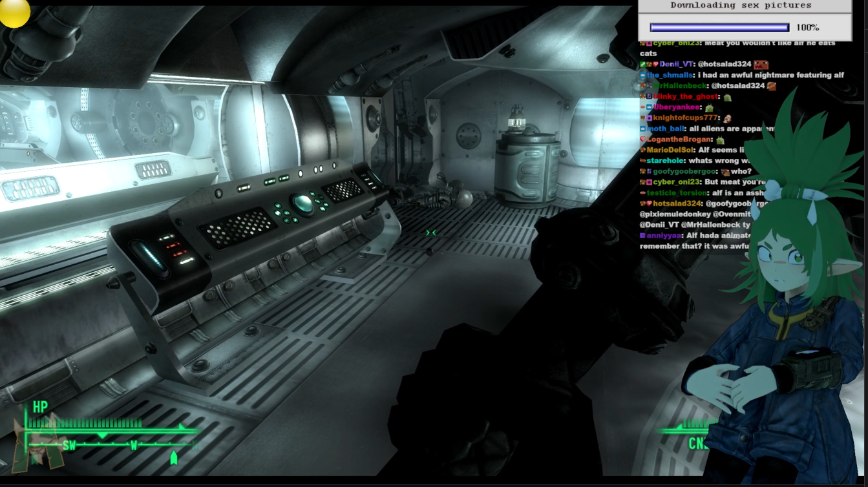The height and width of the screenshot is (487, 868).
Task: Click the HP label in the HUD
Action: [x=40, y=407]
